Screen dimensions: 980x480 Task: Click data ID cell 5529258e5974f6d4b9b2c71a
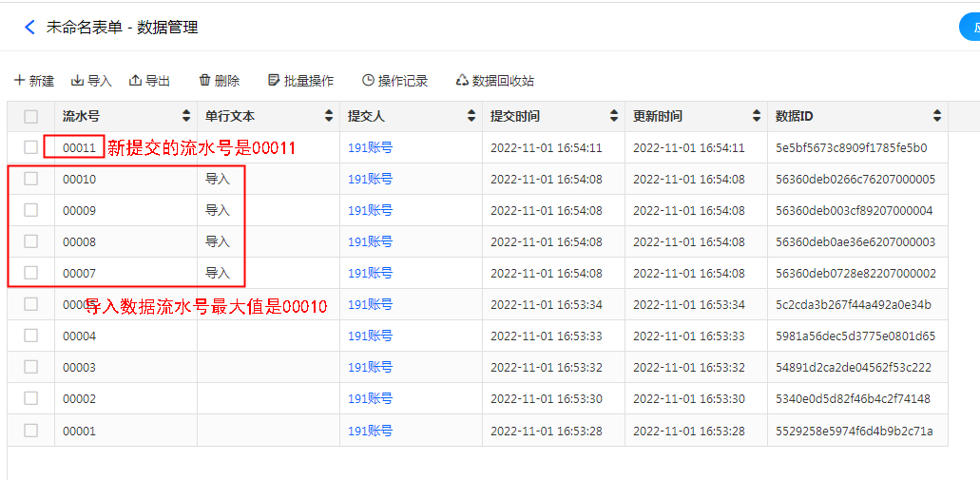pyautogui.click(x=854, y=431)
